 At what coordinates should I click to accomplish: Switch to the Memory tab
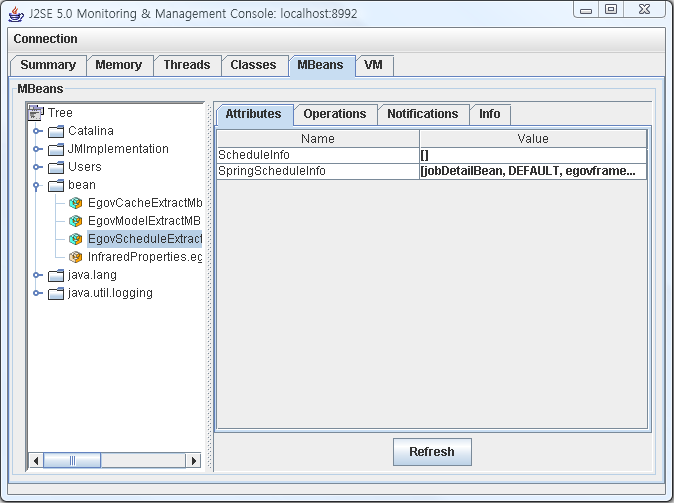pos(118,65)
